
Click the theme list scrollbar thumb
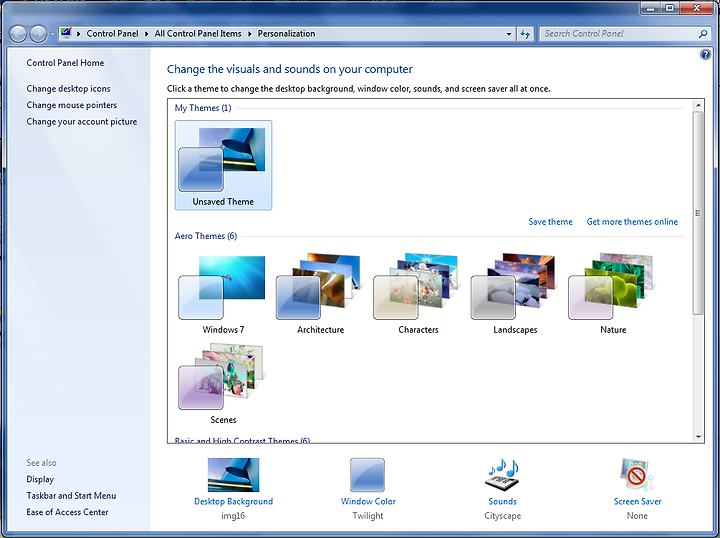click(x=698, y=213)
